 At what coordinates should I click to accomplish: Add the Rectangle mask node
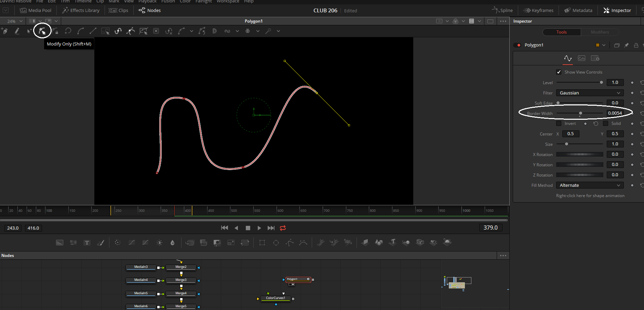tap(262, 243)
